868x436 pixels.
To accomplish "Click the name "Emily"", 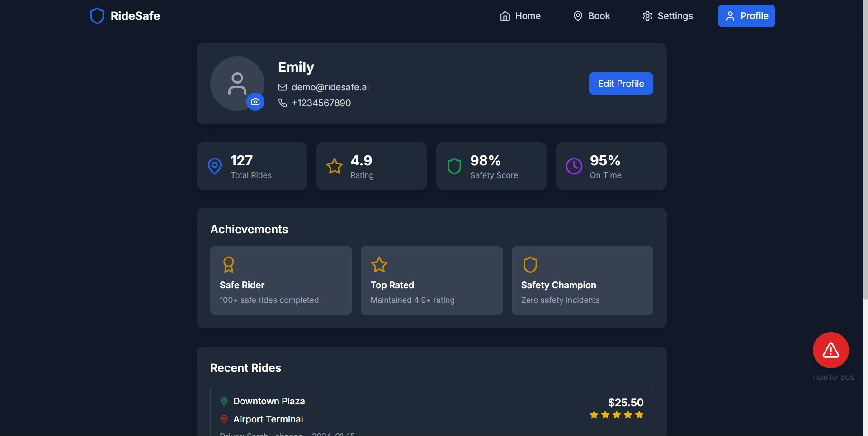I will [x=296, y=67].
